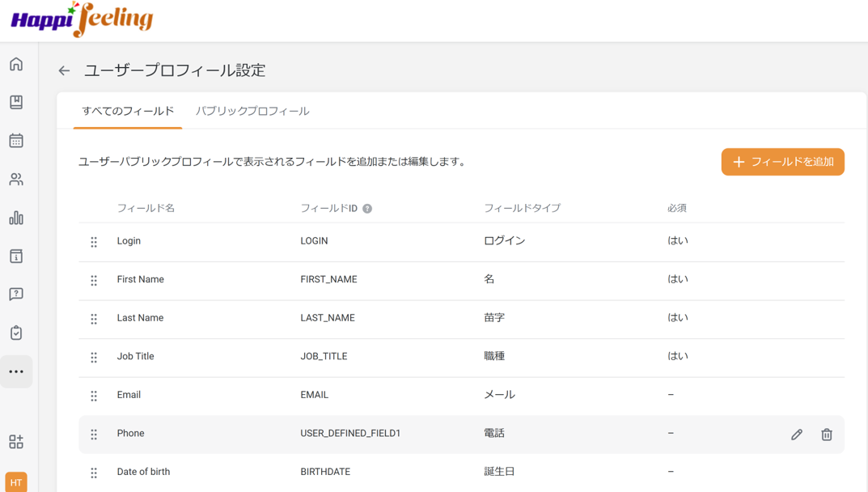The width and height of the screenshot is (868, 492).
Task: Open the calendar icon in sidebar
Action: [x=16, y=141]
